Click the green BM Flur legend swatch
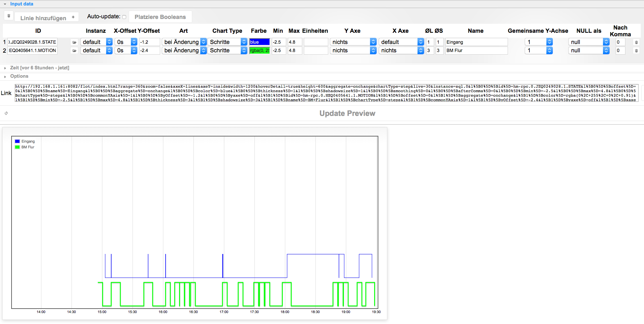This screenshot has width=644, height=324. pos(17,147)
